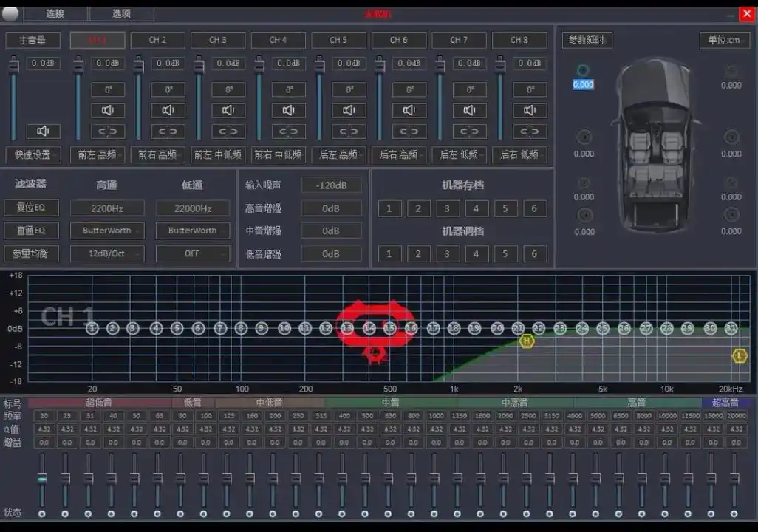The width and height of the screenshot is (758, 532).
Task: Toggle channel linking for CH 6
Action: 409,131
